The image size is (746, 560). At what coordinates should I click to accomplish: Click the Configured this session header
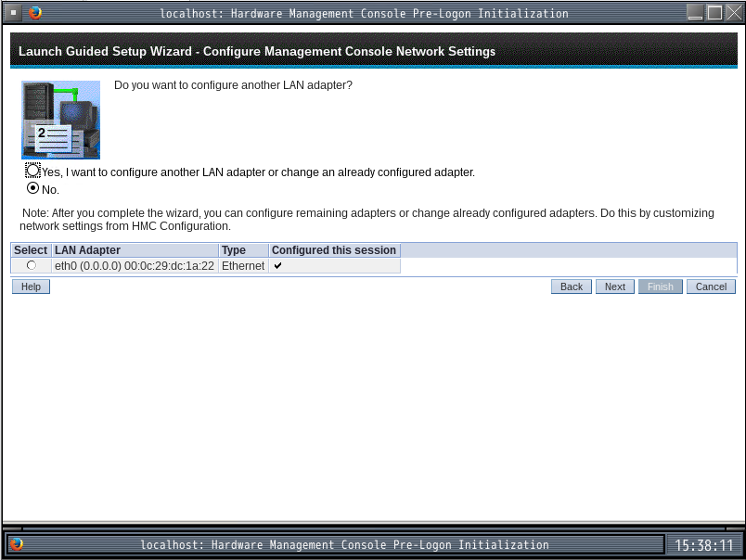click(x=334, y=250)
